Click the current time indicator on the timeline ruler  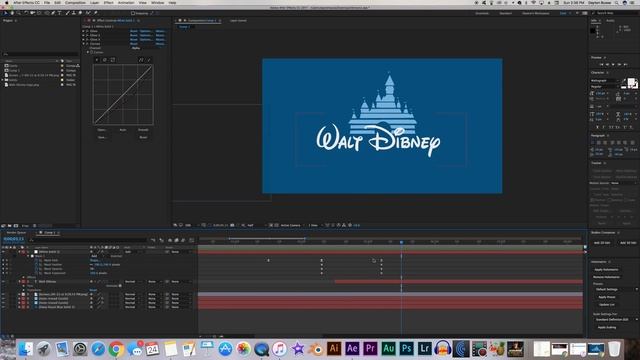click(402, 242)
